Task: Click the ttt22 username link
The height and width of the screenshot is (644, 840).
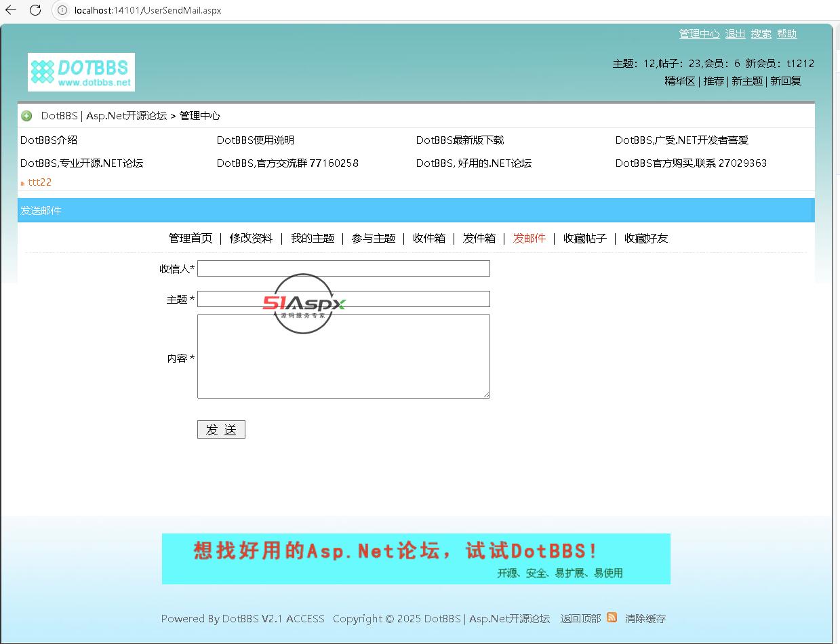Action: [39, 182]
